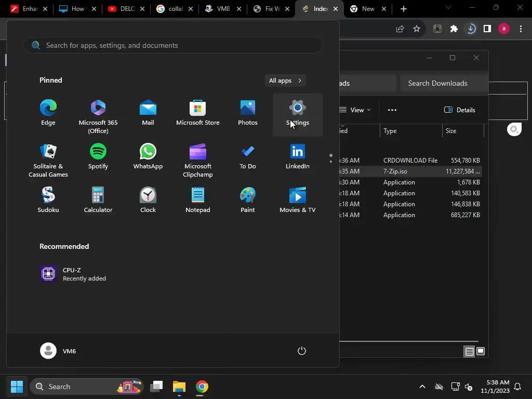532x399 pixels.
Task: Click the Windows Start button
Action: (x=17, y=387)
